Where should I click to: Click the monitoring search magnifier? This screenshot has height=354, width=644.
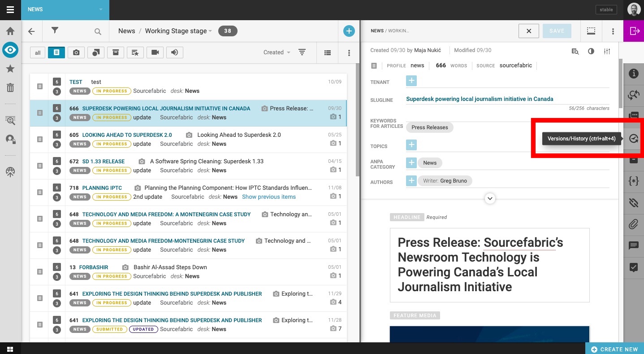click(x=98, y=31)
